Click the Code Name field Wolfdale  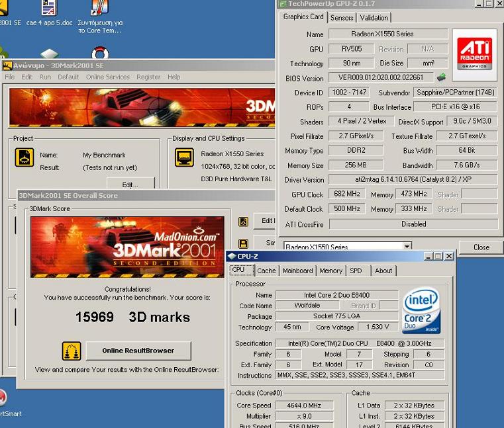[307, 305]
